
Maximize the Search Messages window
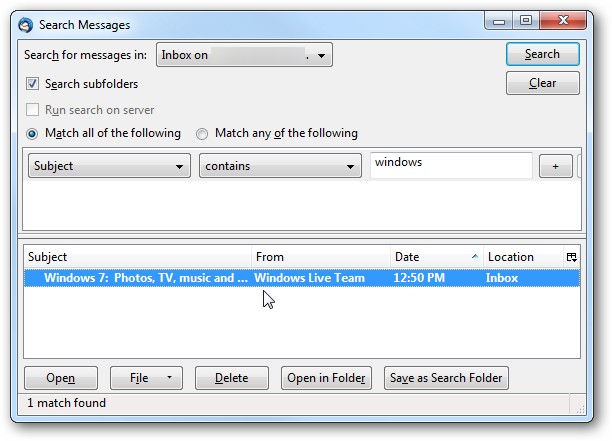(526, 21)
